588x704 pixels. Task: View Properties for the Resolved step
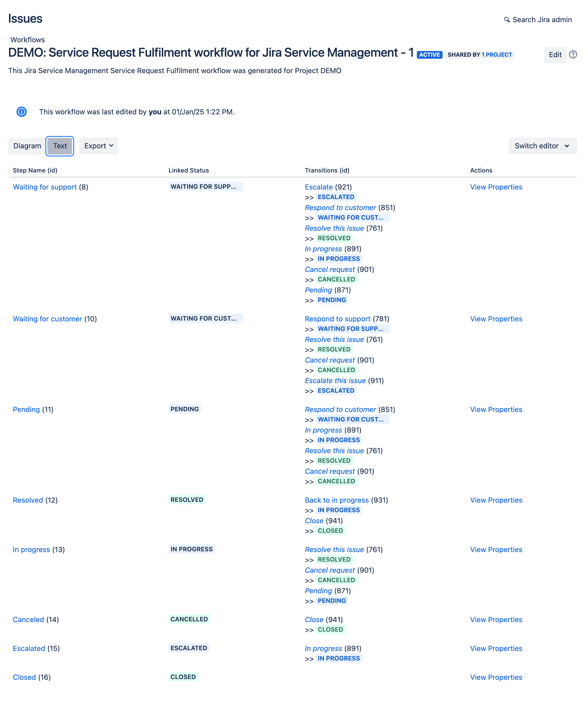496,500
